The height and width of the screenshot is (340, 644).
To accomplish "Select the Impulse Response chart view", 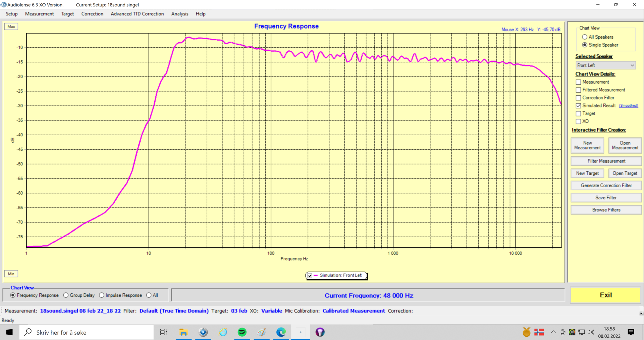I will pos(102,295).
